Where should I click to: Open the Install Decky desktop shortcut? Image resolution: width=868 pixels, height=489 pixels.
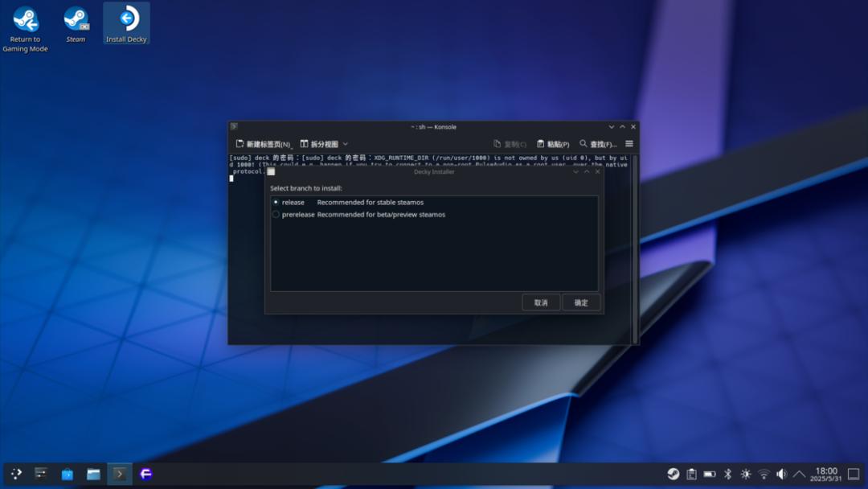click(x=126, y=24)
